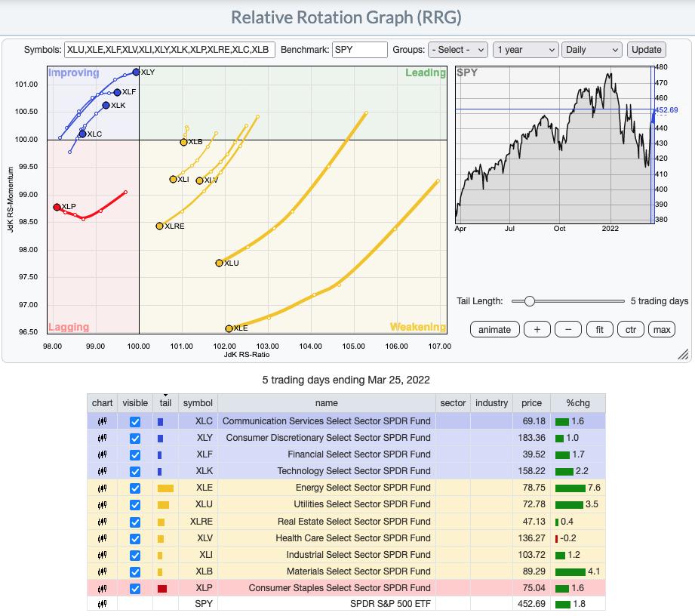
Task: Uncheck visible checkbox for XLV
Action: point(135,539)
